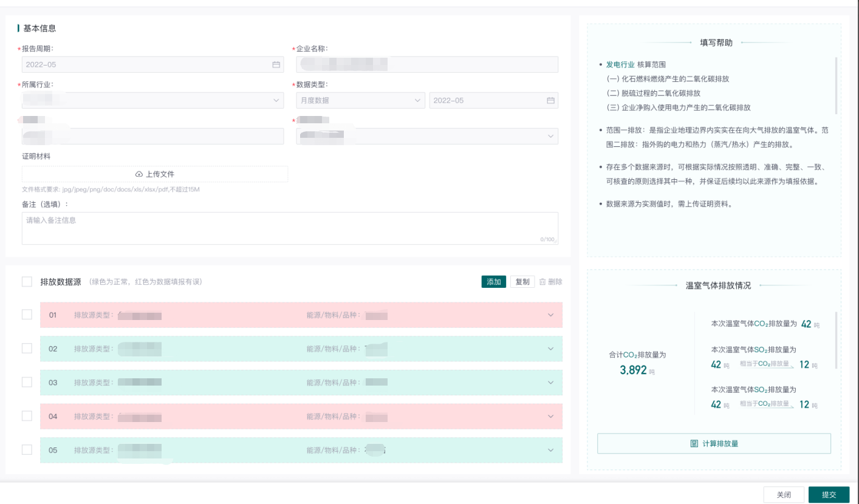Screen dimensions: 859x504
Task: Expand emission source row 05
Action: (550, 450)
